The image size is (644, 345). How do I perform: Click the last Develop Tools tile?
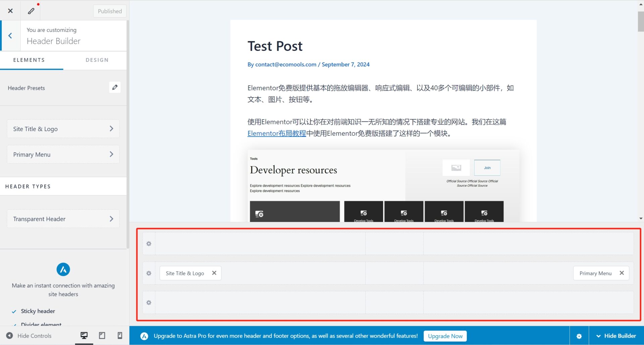[x=484, y=212]
